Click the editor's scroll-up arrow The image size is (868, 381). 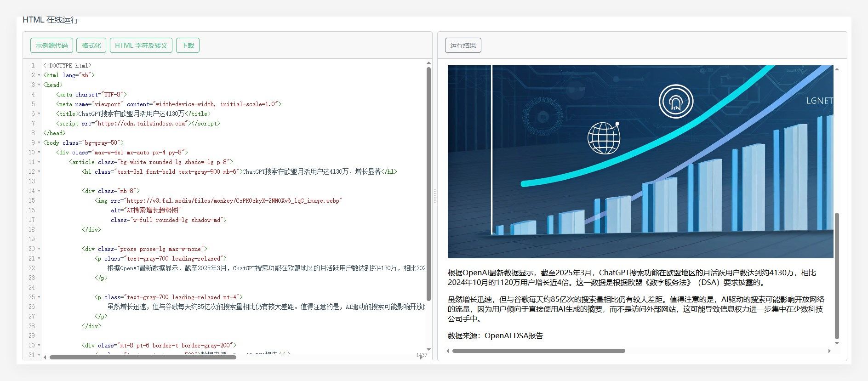click(428, 63)
